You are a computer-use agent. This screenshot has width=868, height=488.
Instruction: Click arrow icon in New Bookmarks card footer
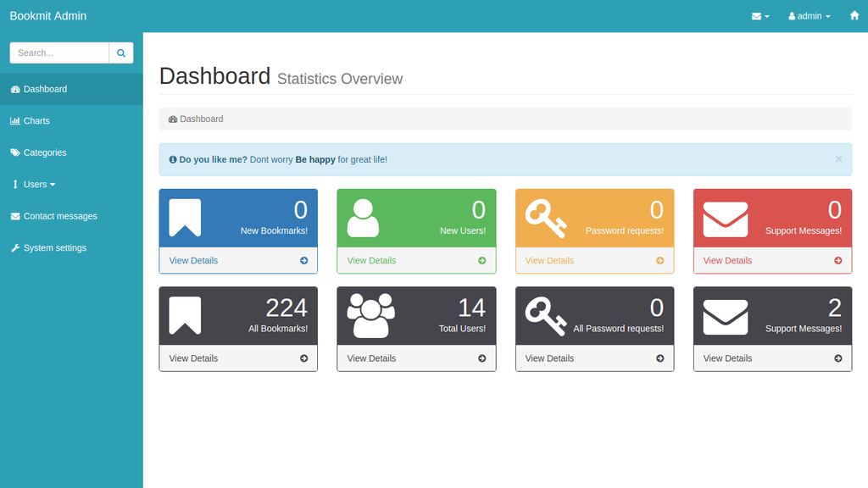[304, 261]
